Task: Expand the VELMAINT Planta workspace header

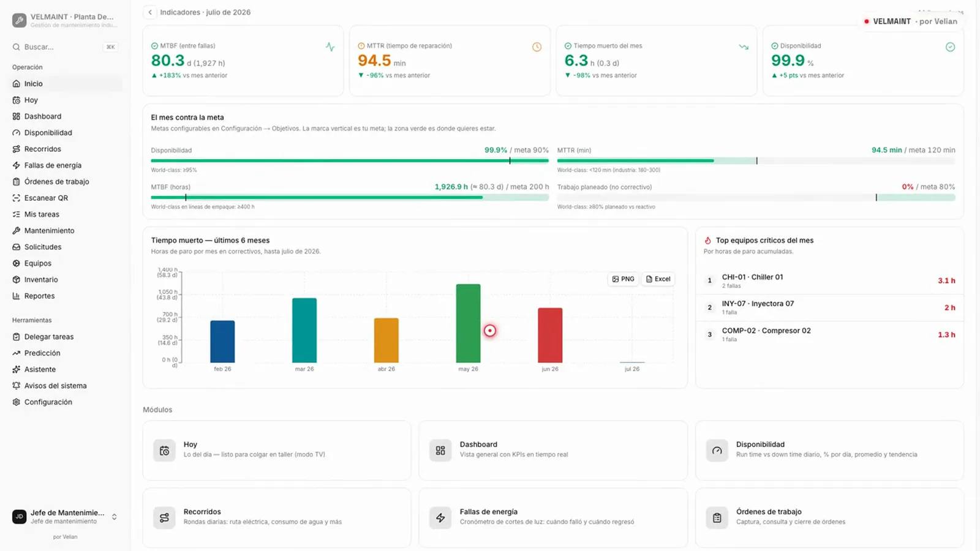Action: (x=65, y=20)
